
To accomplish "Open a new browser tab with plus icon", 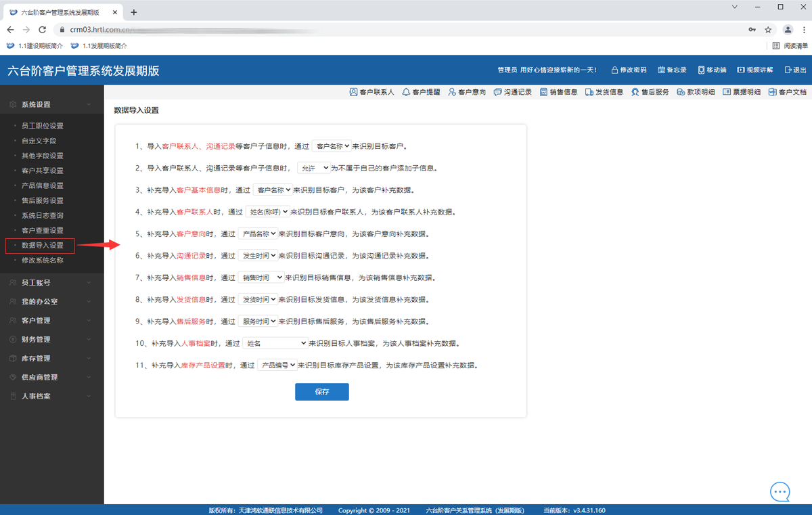I will click(x=134, y=12).
